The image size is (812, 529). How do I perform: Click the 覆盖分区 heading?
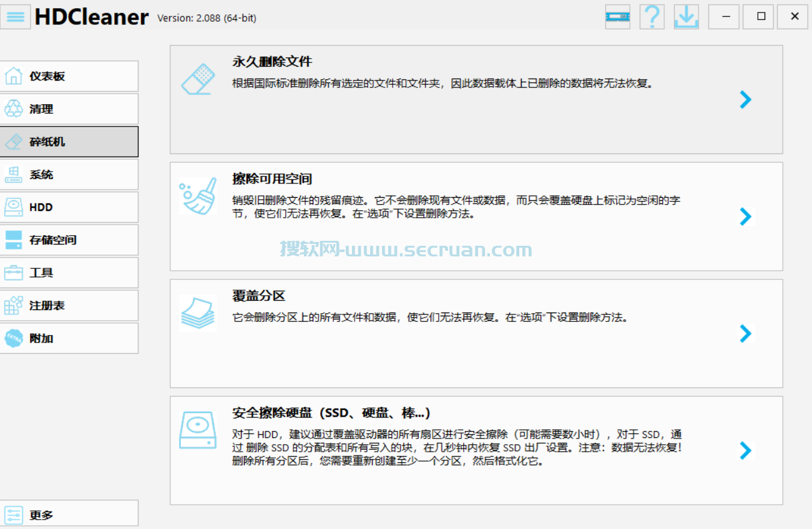(x=259, y=296)
